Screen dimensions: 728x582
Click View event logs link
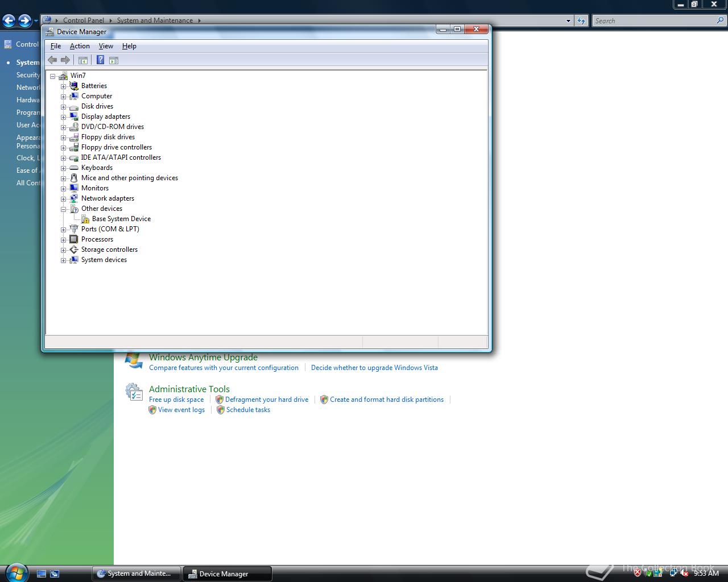click(x=181, y=410)
